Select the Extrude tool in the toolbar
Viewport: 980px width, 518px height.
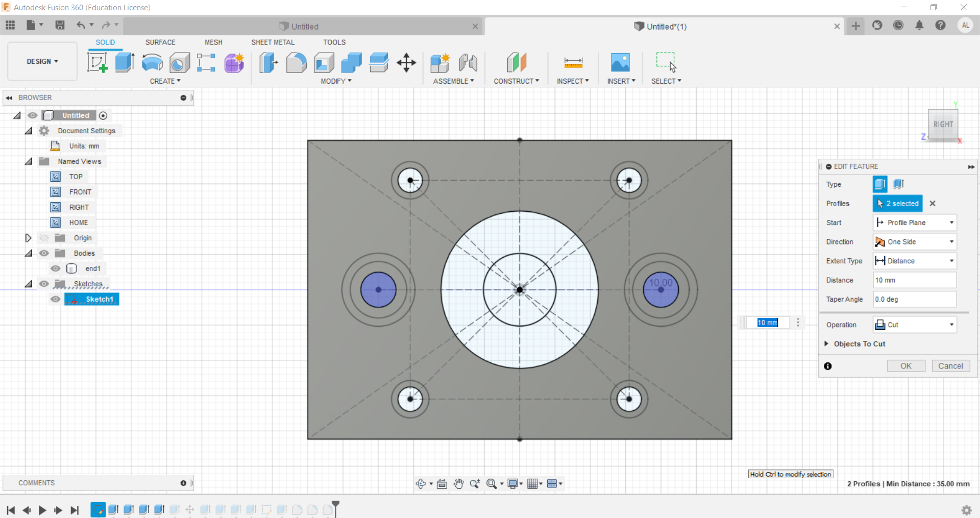point(125,63)
